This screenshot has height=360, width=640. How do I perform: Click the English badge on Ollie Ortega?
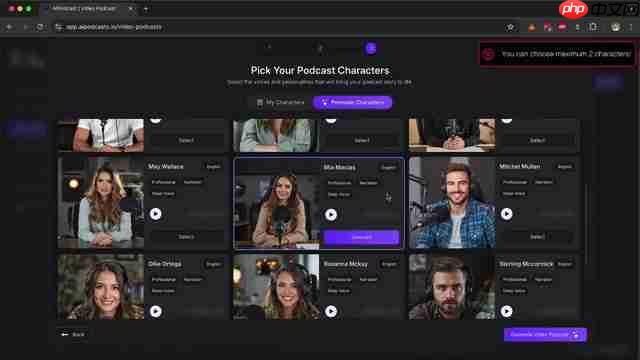[213, 264]
